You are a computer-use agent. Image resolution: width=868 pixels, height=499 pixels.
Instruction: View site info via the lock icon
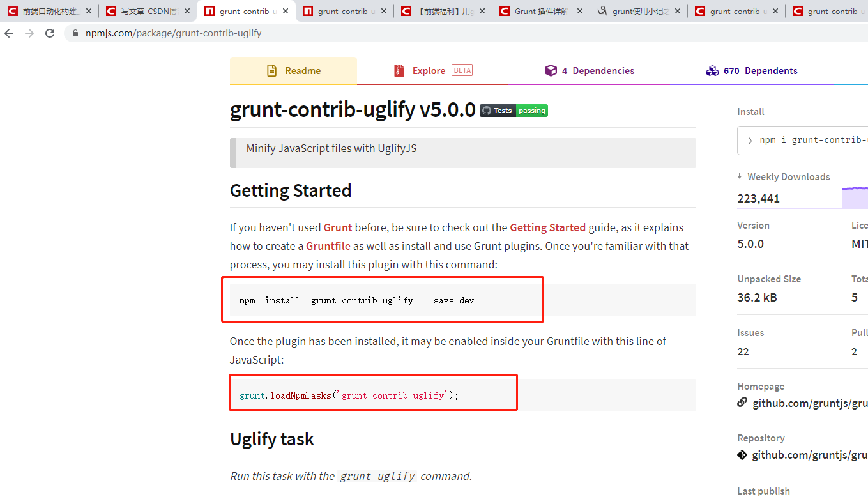pos(75,33)
